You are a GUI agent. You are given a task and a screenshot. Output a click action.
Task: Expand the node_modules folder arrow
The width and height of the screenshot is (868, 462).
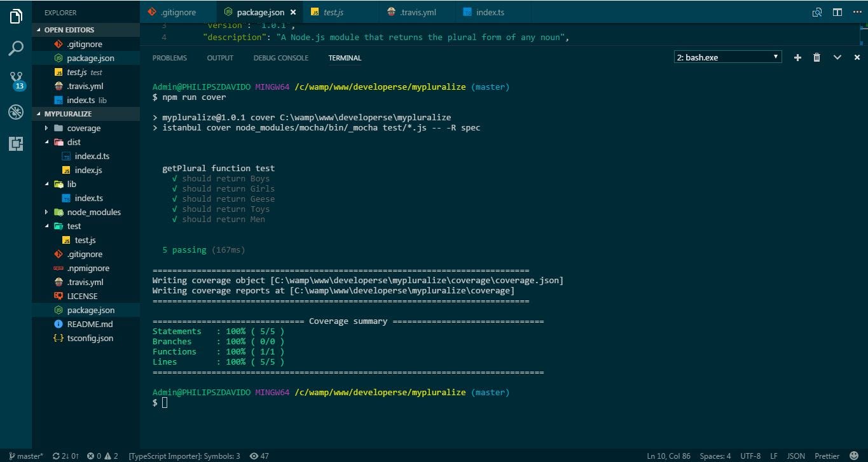46,212
